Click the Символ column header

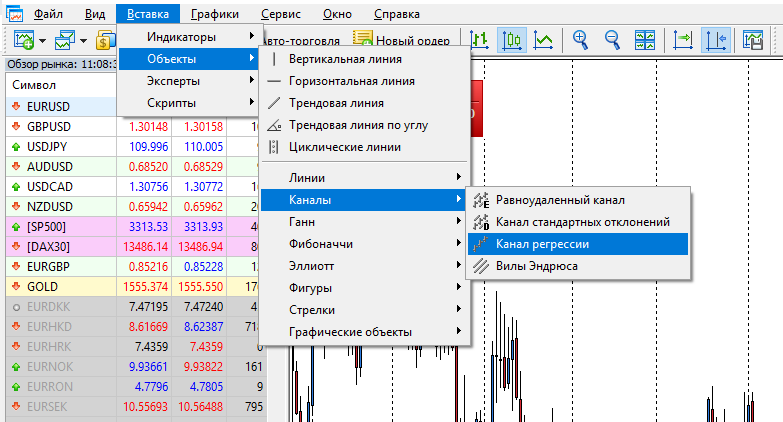pos(61,85)
